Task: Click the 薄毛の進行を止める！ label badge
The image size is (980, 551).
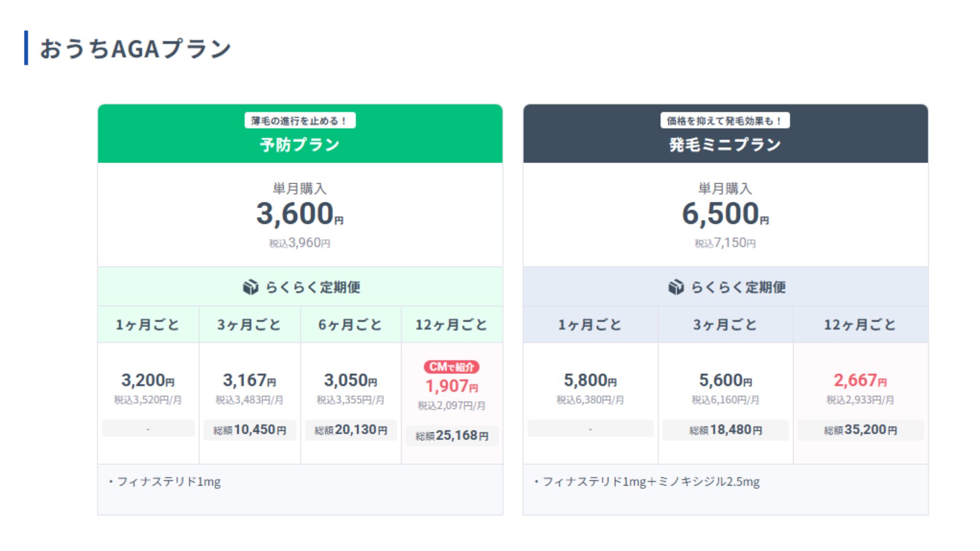Action: click(x=300, y=121)
